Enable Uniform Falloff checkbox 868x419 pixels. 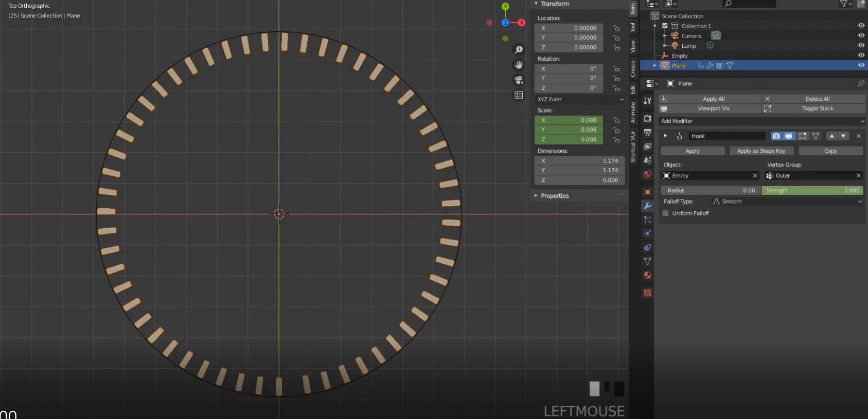[665, 213]
